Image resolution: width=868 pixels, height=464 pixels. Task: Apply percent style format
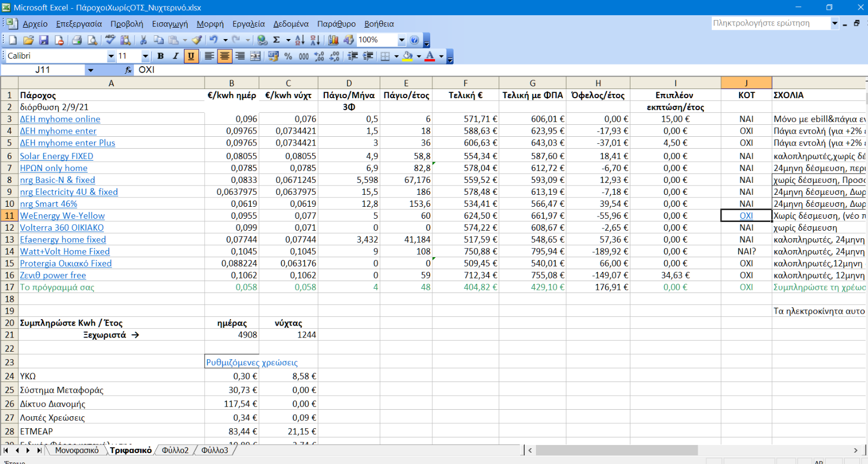coord(288,56)
